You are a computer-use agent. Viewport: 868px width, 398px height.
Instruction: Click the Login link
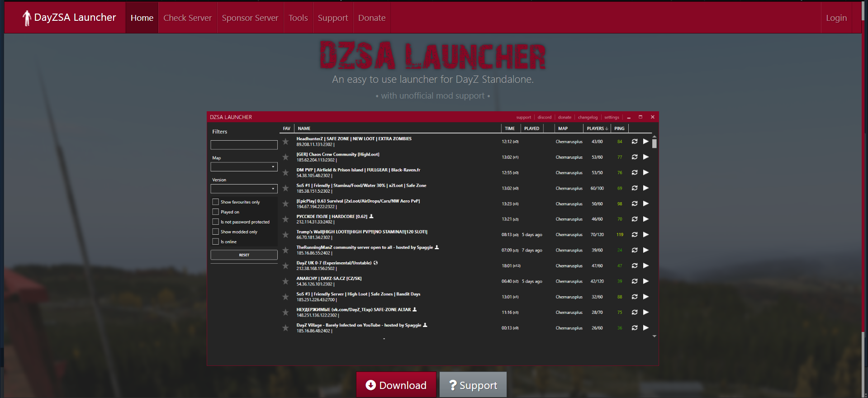836,18
